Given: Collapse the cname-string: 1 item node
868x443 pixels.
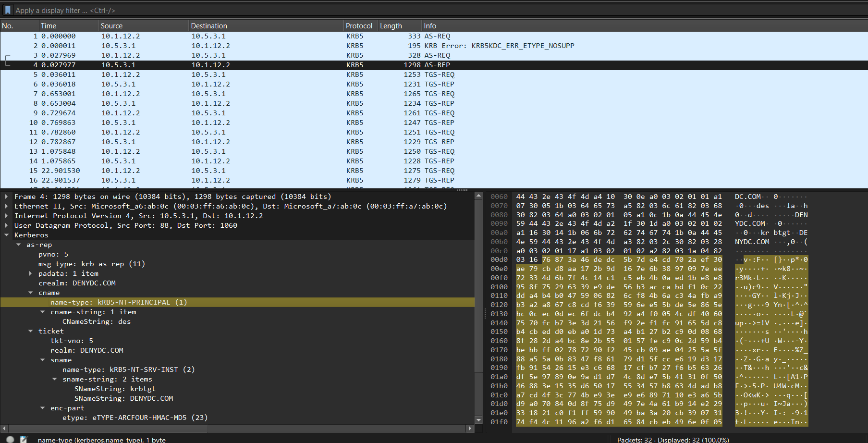Looking at the screenshot, I should point(42,312).
